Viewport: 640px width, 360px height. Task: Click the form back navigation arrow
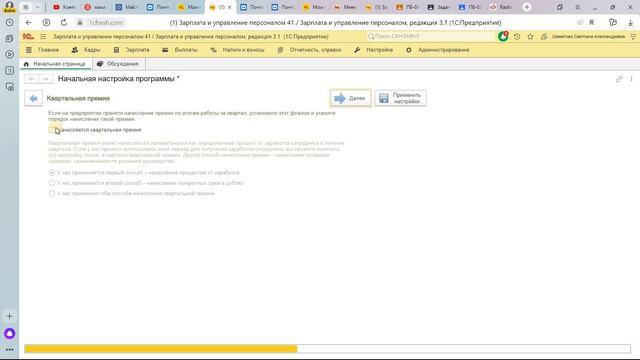click(32, 79)
